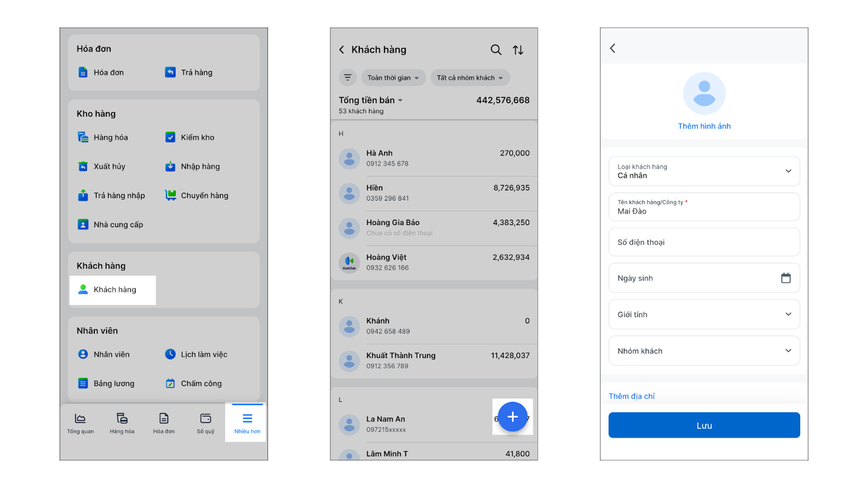This screenshot has height=488, width=868.
Task: Open the Khách hàng menu item
Action: 113,290
